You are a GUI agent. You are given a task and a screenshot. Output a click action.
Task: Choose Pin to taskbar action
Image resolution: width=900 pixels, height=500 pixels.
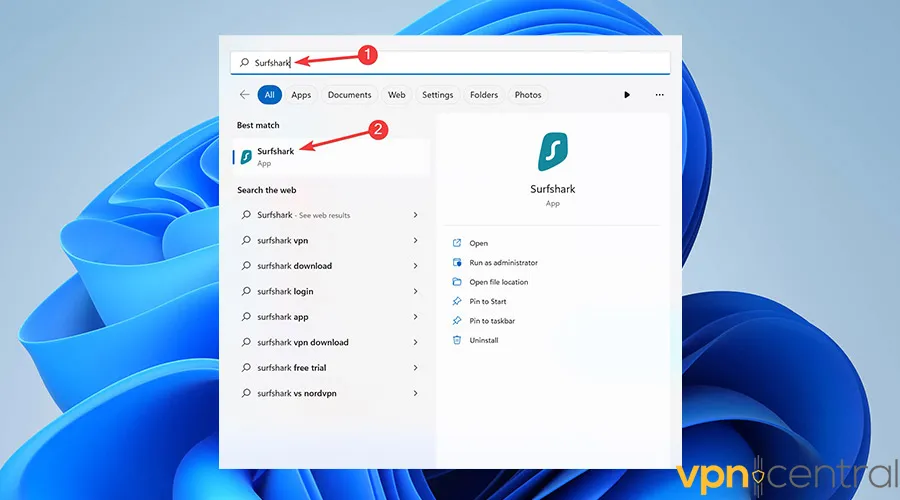(491, 321)
